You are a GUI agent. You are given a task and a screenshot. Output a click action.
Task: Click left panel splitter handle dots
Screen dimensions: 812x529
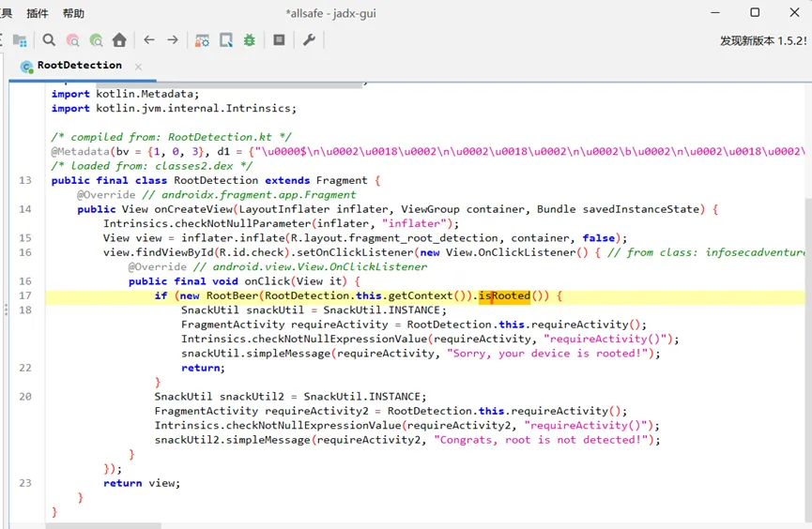(6, 310)
